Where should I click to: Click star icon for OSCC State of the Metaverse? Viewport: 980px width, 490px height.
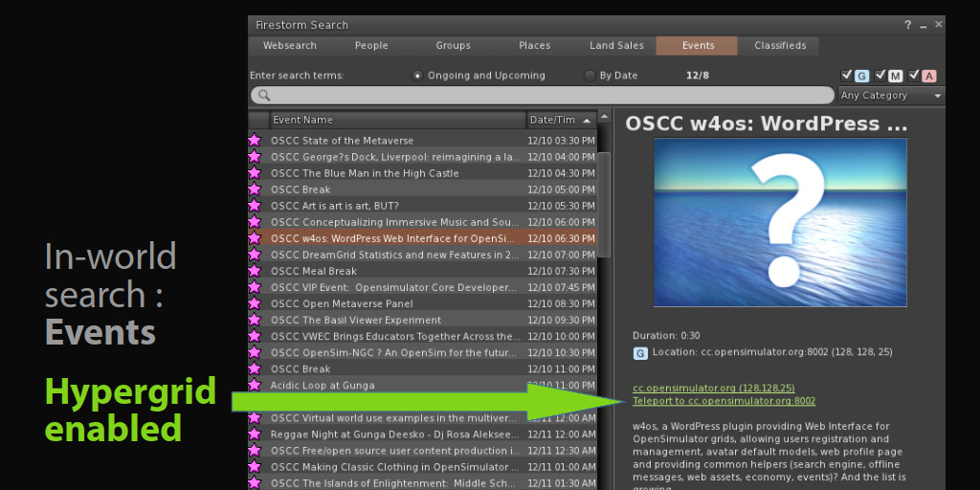click(x=255, y=140)
